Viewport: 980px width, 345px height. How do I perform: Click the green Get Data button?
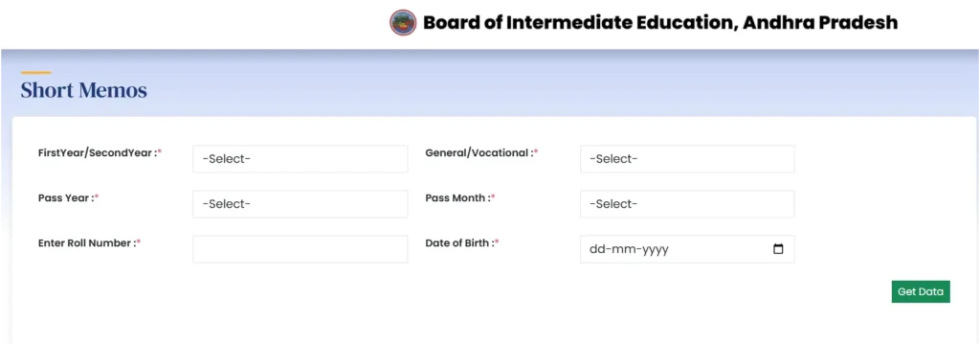pyautogui.click(x=921, y=291)
